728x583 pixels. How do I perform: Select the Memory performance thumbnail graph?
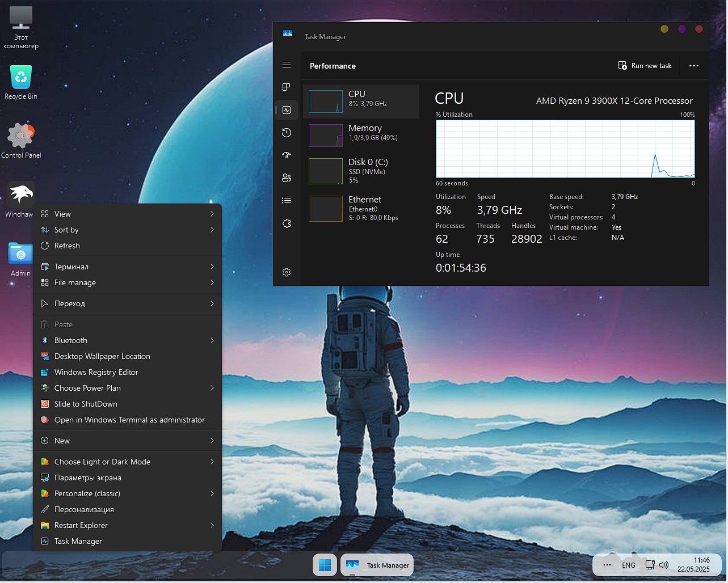coord(326,136)
